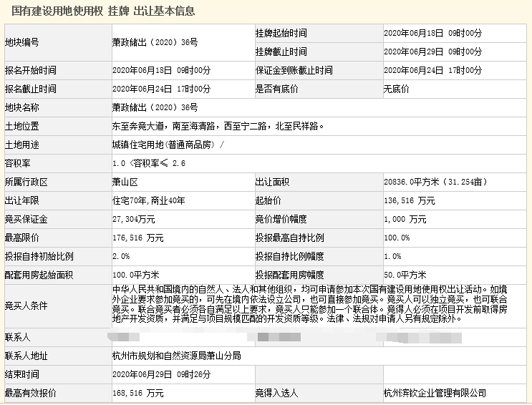Viewport: 532px width, 405px height.
Task: Select the 所属行政区 label
Action: click(x=26, y=182)
